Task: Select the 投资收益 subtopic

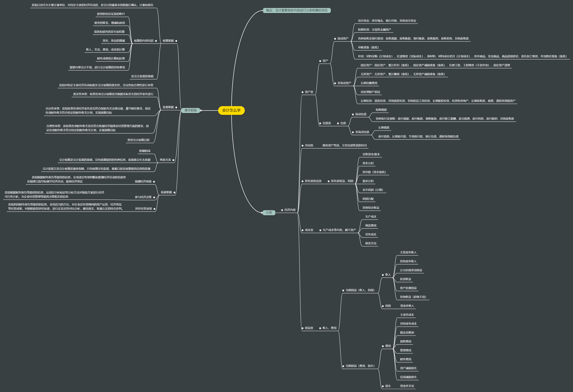Action: click(406, 279)
